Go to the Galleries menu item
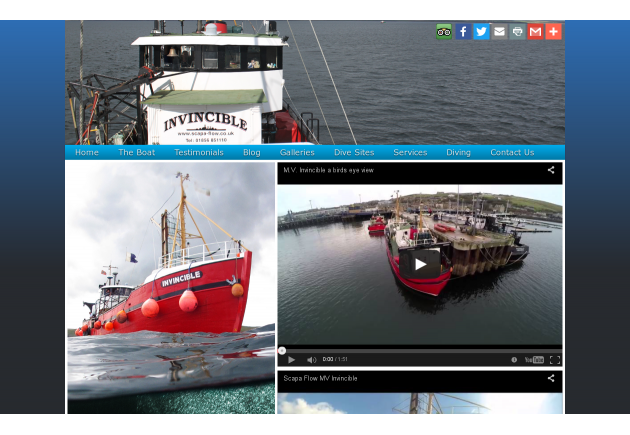This screenshot has height=435, width=630. coord(297,153)
